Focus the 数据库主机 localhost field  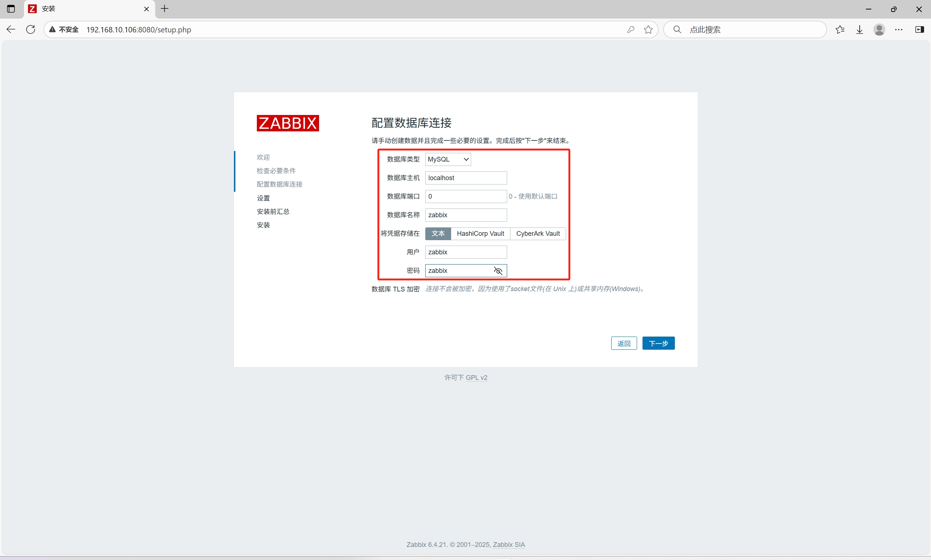pos(466,178)
